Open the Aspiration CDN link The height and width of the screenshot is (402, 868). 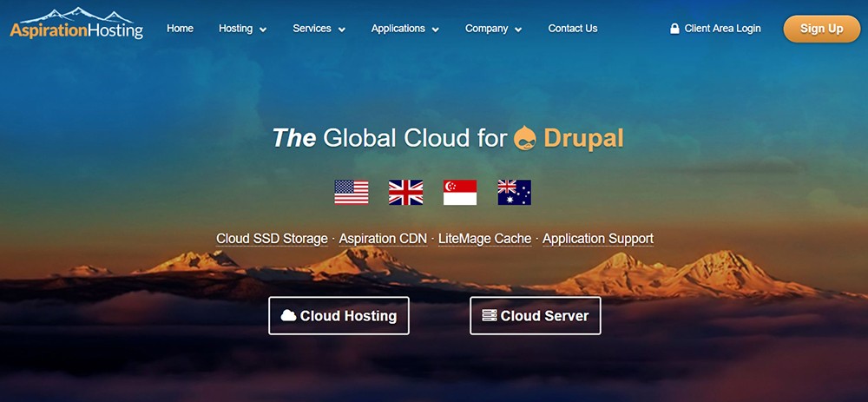(383, 239)
